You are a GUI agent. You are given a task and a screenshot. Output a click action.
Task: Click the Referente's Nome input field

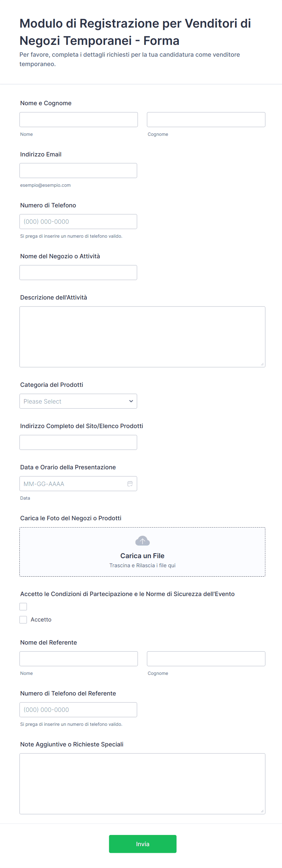[x=79, y=659]
